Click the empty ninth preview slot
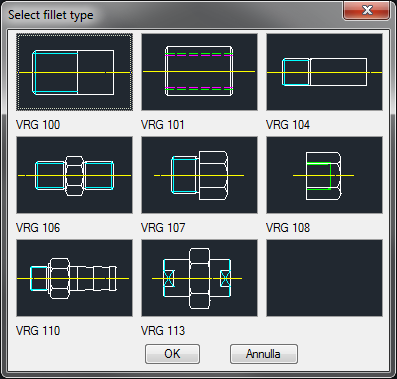The height and width of the screenshot is (379, 397). tap(324, 278)
